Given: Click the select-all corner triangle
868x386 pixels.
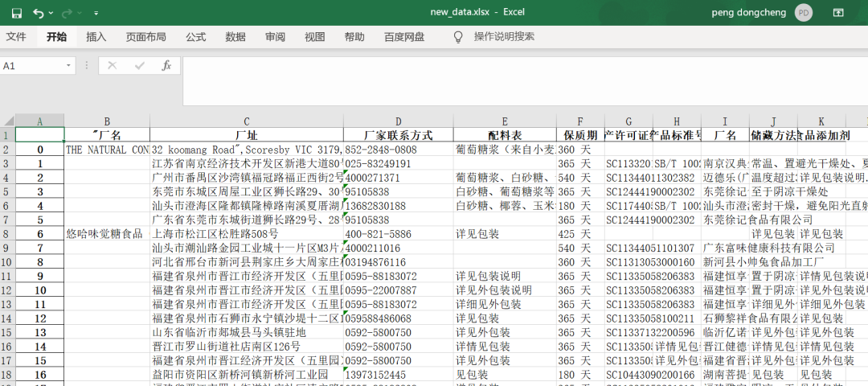Looking at the screenshot, I should tap(8, 121).
